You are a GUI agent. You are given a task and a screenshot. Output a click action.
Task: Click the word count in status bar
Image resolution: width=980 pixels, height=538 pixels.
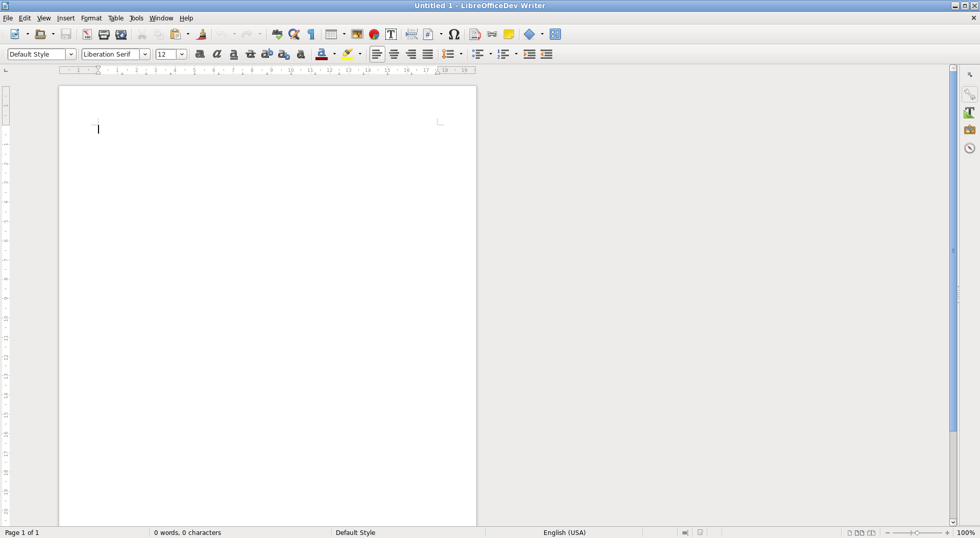pos(188,532)
